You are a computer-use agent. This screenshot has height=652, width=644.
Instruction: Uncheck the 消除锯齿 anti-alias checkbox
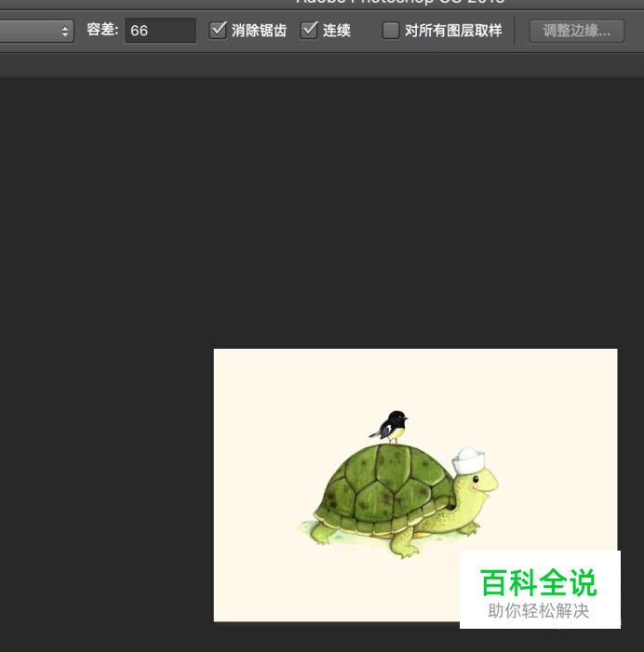[218, 31]
